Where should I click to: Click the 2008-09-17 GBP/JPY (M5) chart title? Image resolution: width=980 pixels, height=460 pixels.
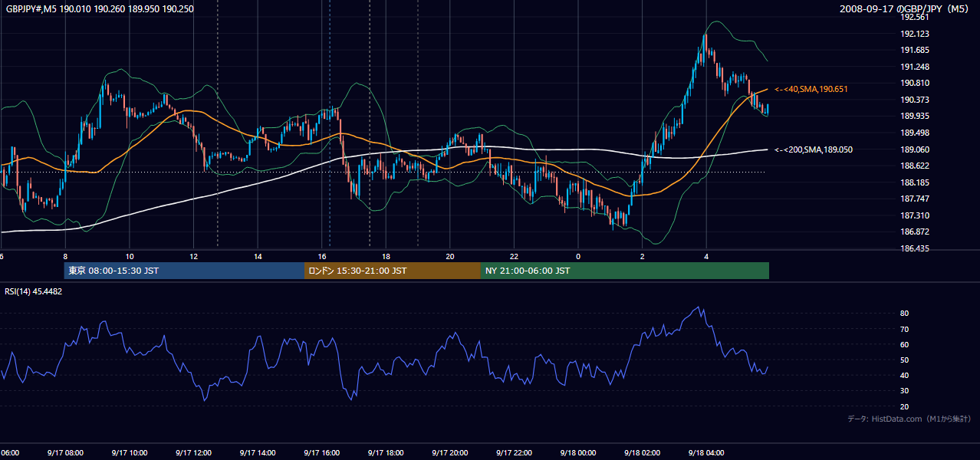tap(906, 9)
